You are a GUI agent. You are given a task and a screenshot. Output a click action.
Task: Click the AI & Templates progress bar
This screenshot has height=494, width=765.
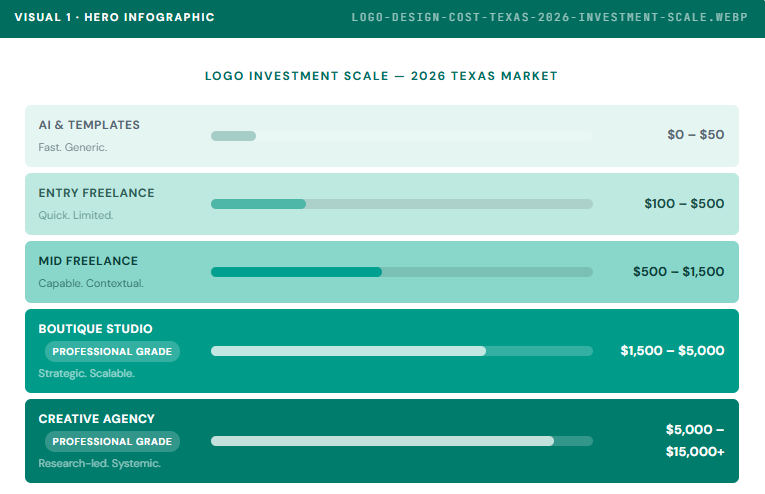401,136
